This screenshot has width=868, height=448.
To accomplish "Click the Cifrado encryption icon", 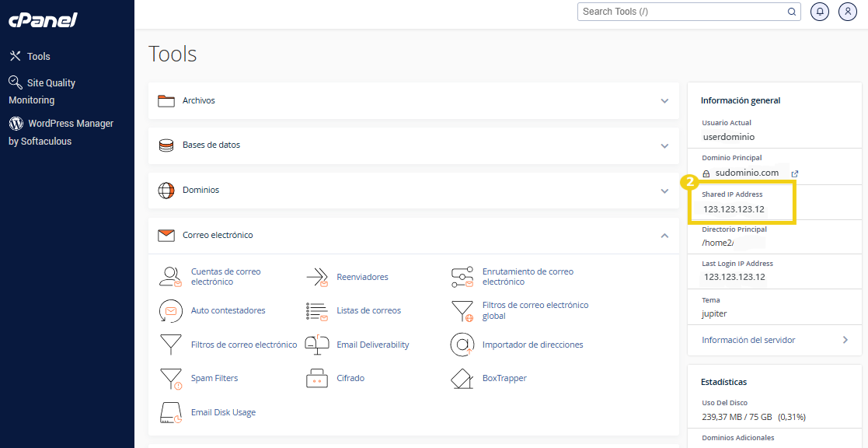I will click(316, 379).
